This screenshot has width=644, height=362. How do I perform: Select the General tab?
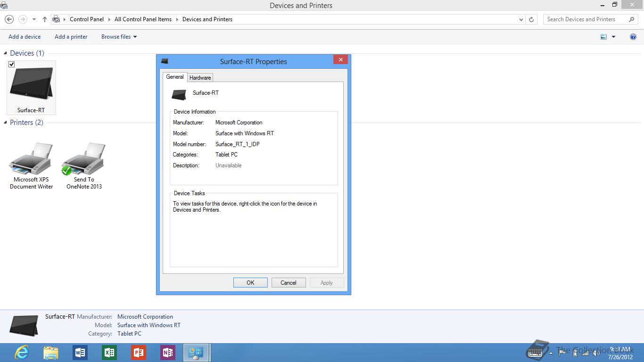[175, 77]
